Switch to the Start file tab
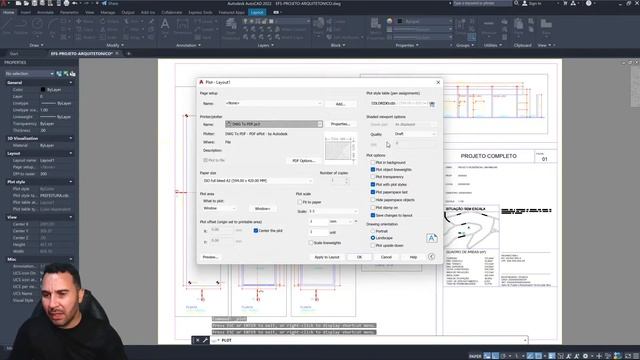Viewport: 640px width, 360px height. (x=14, y=53)
